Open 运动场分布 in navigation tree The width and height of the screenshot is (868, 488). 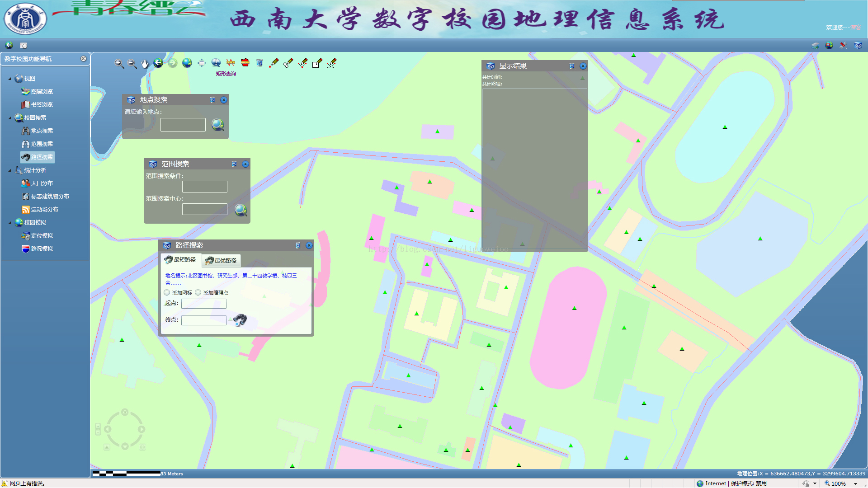pyautogui.click(x=40, y=210)
